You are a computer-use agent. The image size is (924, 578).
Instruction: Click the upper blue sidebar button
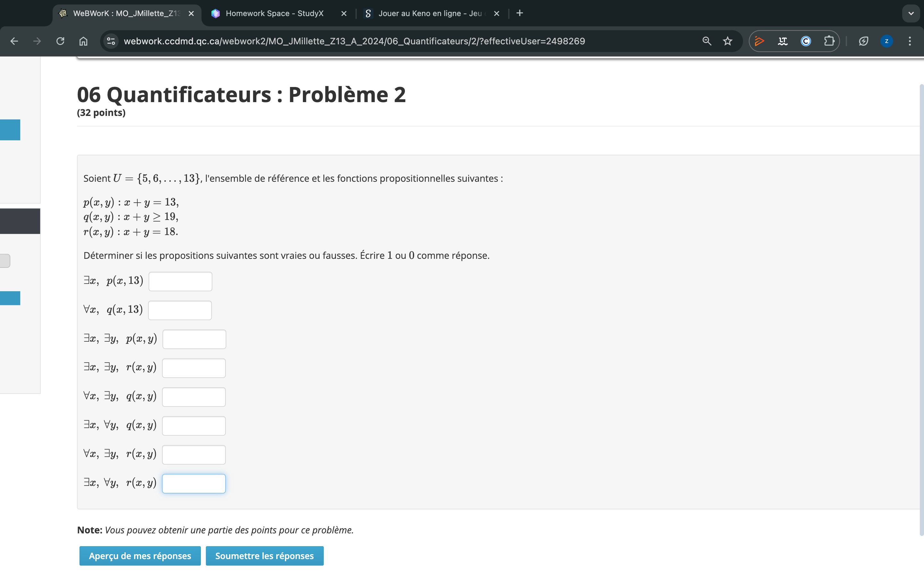10,130
